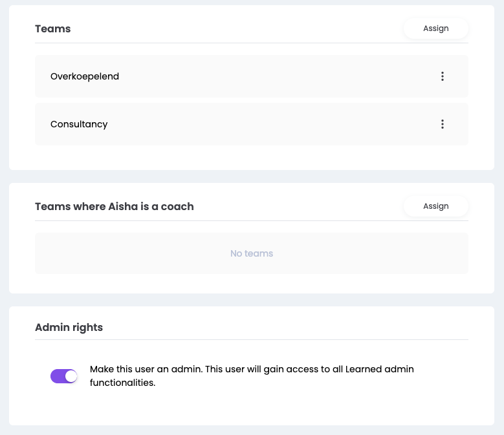Screen dimensions: 504x435
Task: Click the Teams where Aisha is a coach heading
Action: tap(115, 207)
